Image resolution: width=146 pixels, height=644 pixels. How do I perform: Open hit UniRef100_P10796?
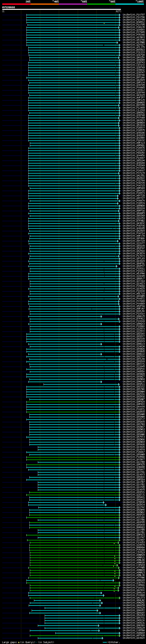coord(134,17)
